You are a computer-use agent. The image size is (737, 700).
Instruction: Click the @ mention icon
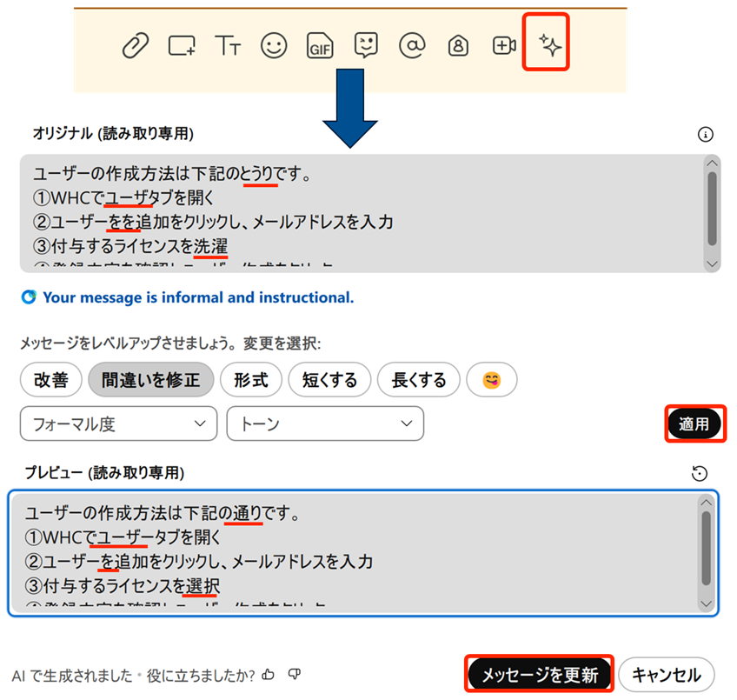(411, 46)
